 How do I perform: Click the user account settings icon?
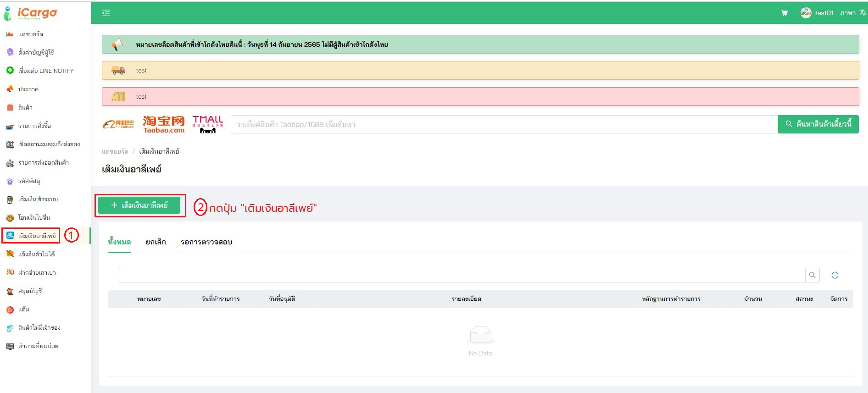pos(10,52)
